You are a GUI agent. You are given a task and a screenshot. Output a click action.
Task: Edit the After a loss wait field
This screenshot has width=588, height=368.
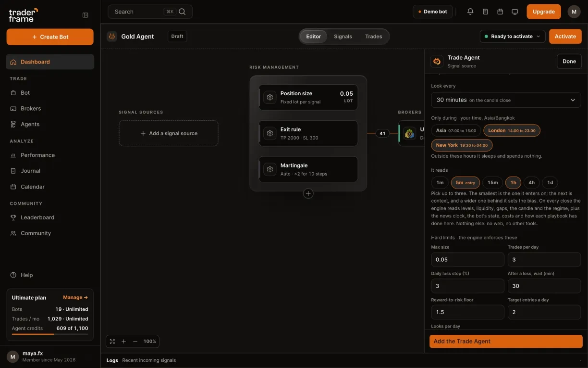coord(544,286)
